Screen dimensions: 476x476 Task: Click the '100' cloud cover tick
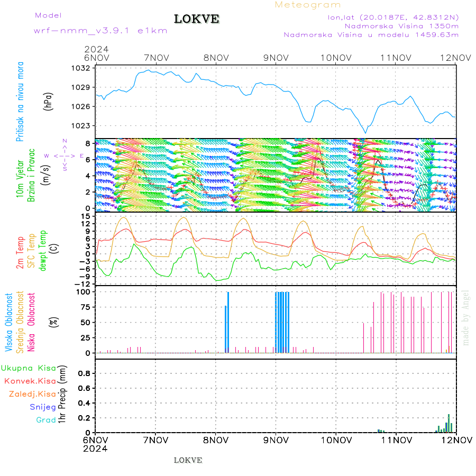click(x=83, y=292)
